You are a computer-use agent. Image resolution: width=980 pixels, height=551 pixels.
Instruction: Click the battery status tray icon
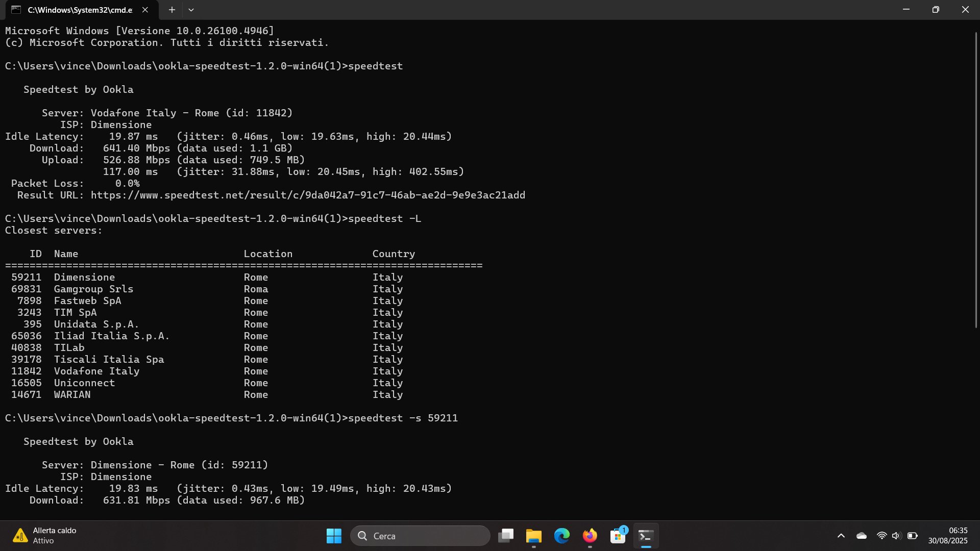pos(913,536)
